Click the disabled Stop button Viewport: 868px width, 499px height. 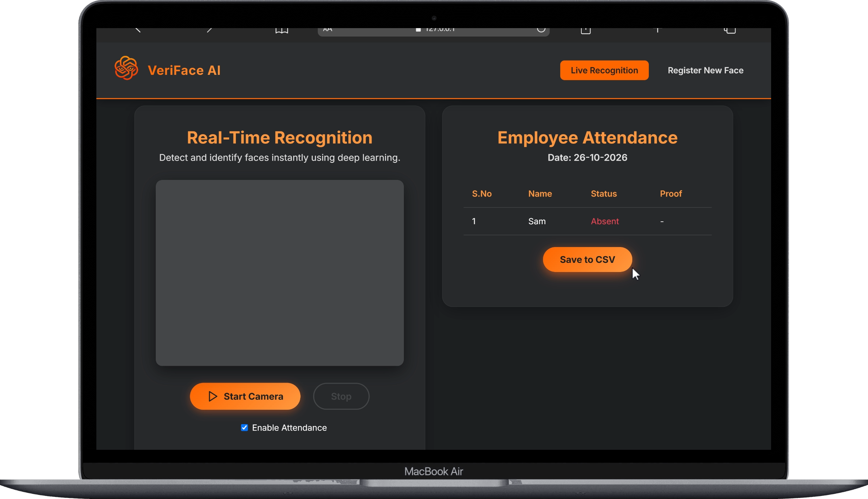click(x=341, y=396)
